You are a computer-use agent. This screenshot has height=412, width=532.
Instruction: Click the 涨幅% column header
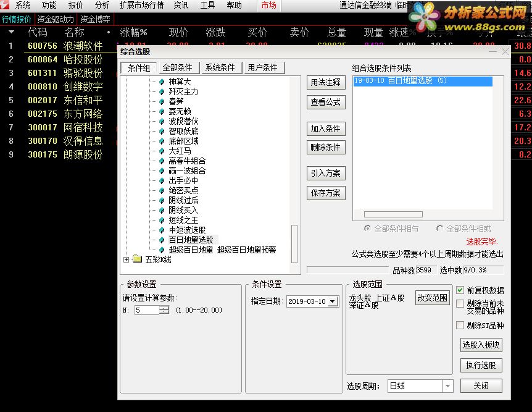(133, 32)
